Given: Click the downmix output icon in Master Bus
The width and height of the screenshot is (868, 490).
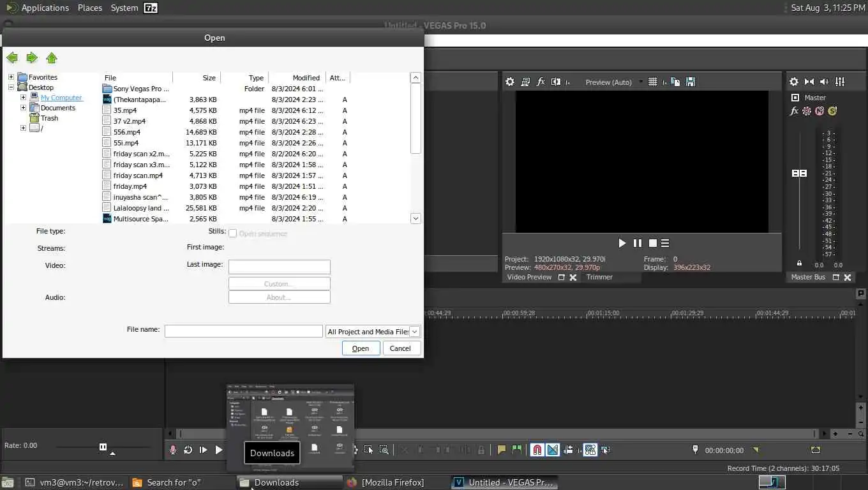Looking at the screenshot, I should point(809,82).
